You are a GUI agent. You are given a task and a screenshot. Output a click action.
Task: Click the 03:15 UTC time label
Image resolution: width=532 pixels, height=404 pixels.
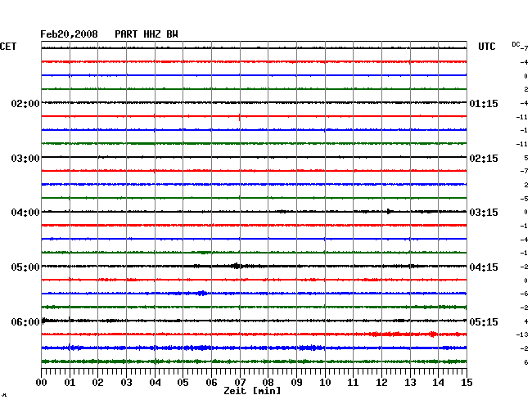[x=482, y=213]
